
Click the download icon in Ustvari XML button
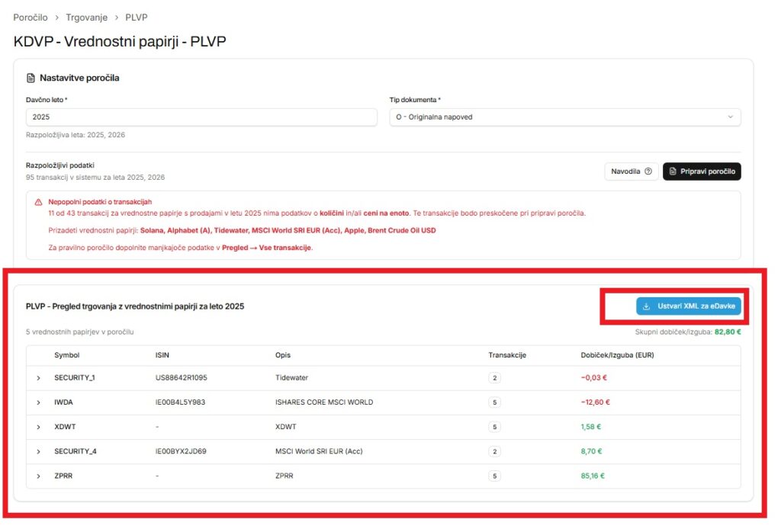pos(647,306)
